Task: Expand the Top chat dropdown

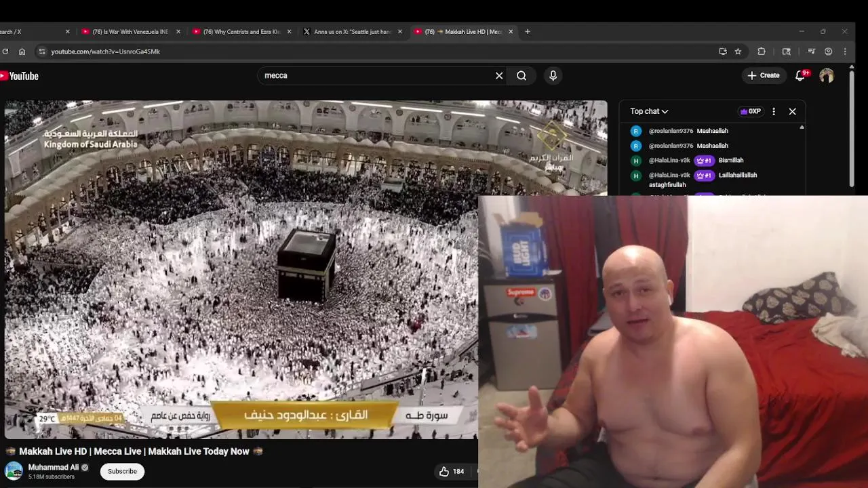Action: click(x=649, y=111)
